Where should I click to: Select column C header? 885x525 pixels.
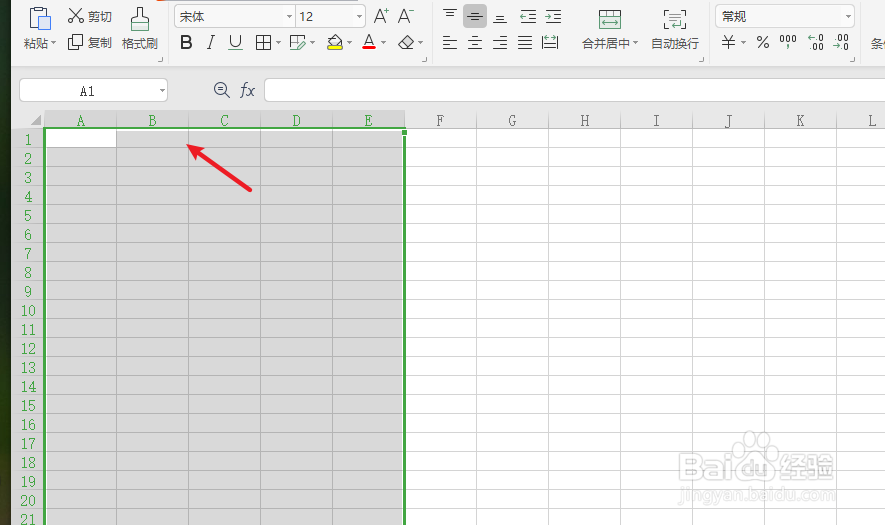click(x=225, y=120)
